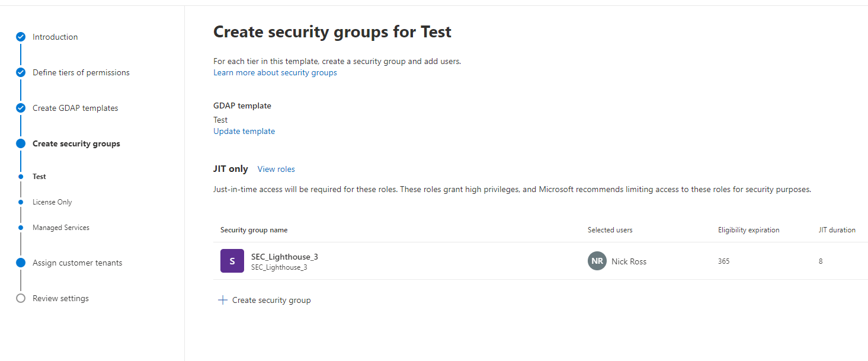This screenshot has height=361, width=868.
Task: Open Learn more about security groups link
Action: (x=275, y=72)
